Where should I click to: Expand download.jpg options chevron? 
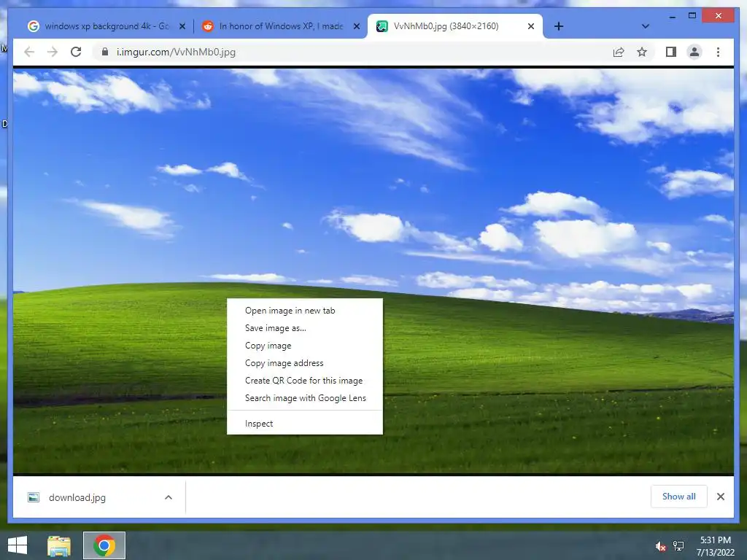[169, 497]
